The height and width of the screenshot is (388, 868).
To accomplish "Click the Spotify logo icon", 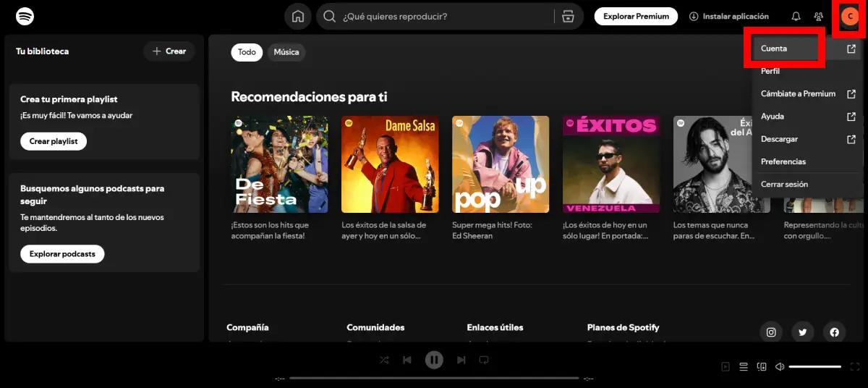I will [x=25, y=16].
